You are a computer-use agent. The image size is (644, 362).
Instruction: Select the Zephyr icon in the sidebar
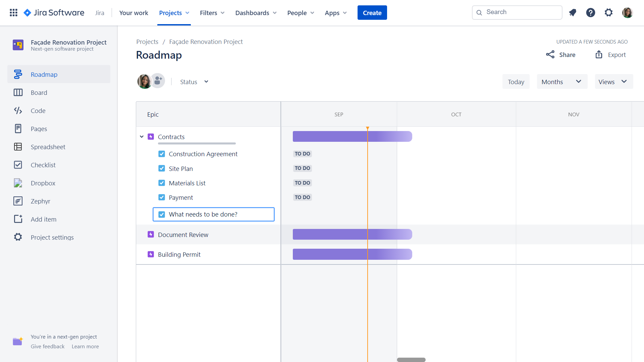(18, 201)
